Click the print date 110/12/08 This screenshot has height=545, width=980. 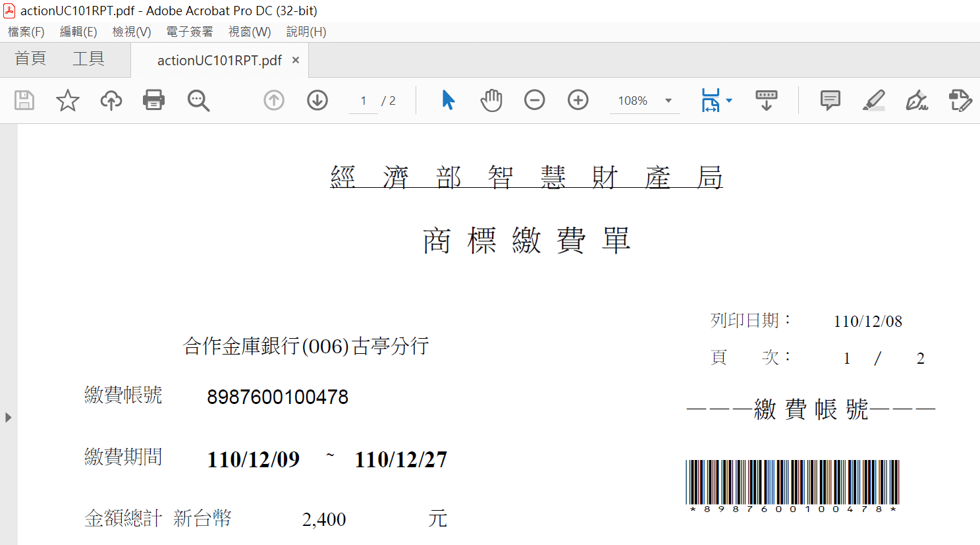[x=868, y=322]
